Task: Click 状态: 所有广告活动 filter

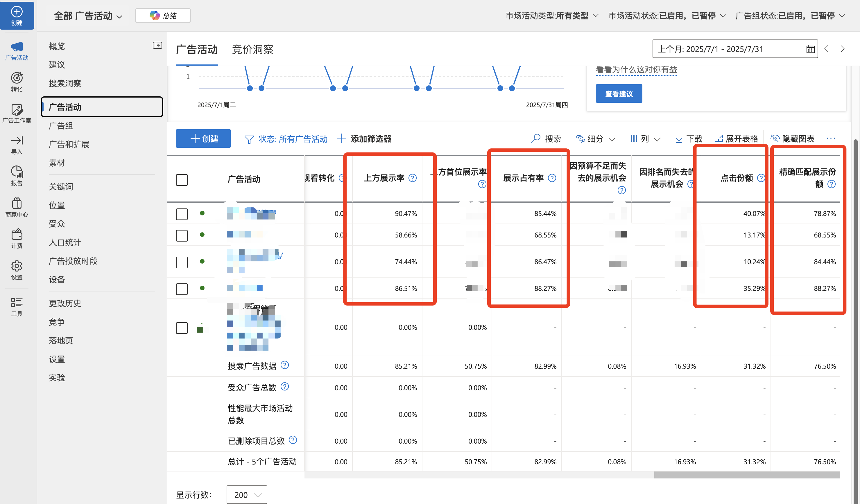Action: click(286, 139)
